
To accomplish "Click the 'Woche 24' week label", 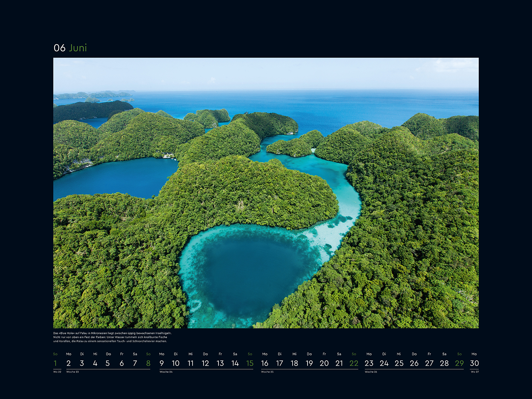I will 166,372.
